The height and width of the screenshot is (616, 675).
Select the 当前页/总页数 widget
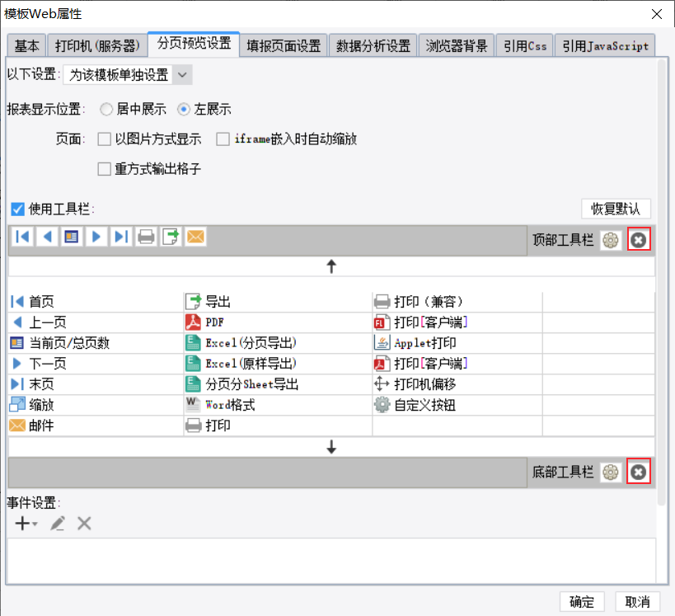click(x=96, y=343)
